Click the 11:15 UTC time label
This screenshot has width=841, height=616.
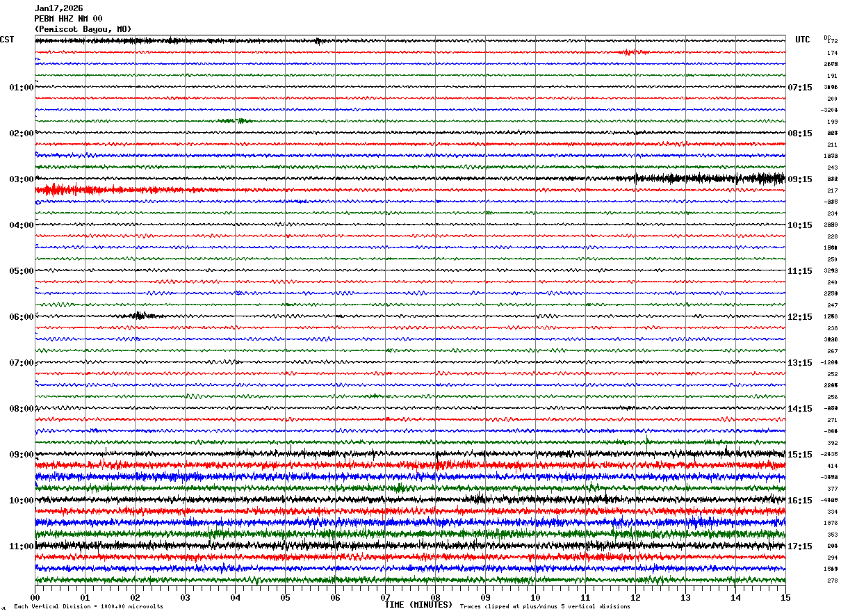[x=800, y=271]
